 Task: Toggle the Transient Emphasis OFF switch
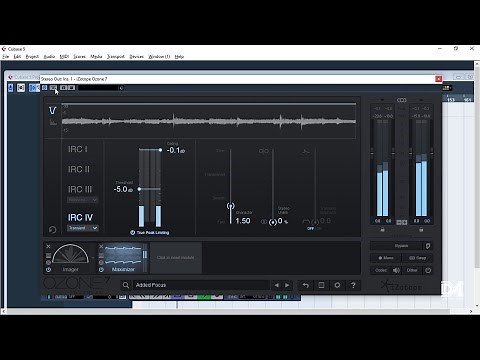(x=310, y=229)
